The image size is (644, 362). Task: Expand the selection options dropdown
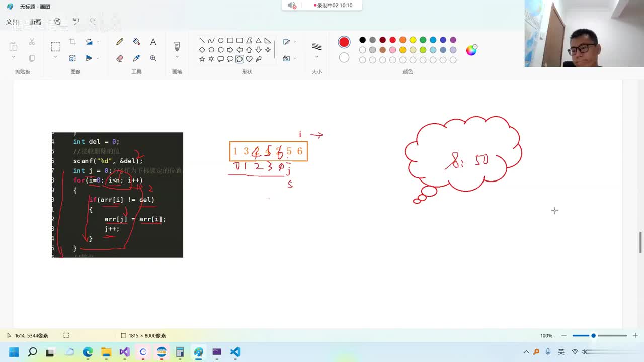click(x=55, y=57)
